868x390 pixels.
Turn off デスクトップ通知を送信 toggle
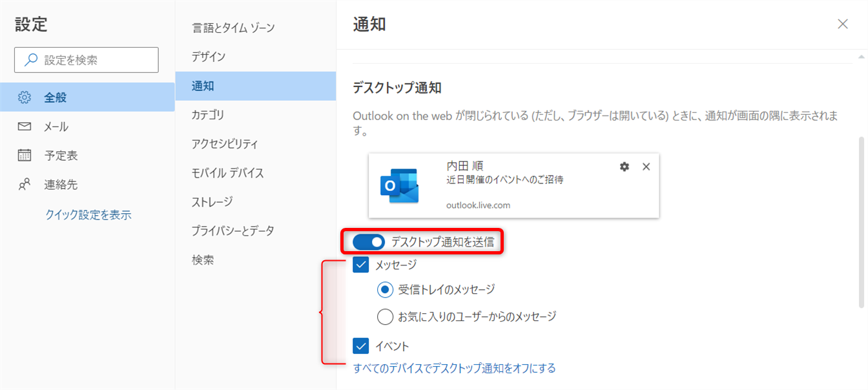point(369,242)
